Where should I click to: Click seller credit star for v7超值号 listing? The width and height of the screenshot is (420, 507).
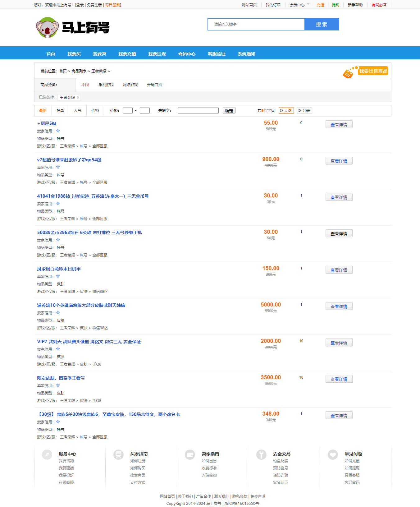58,167
